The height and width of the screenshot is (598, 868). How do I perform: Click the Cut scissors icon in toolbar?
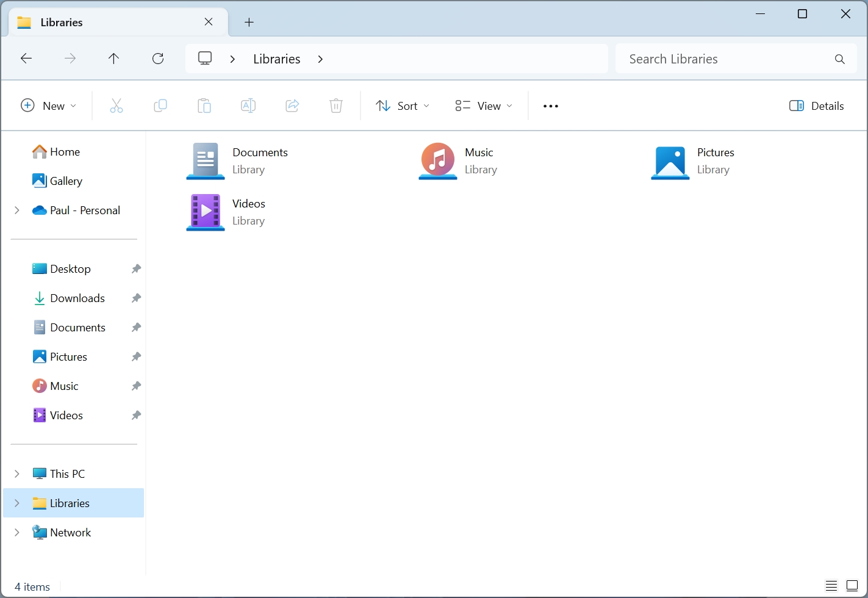coord(117,106)
